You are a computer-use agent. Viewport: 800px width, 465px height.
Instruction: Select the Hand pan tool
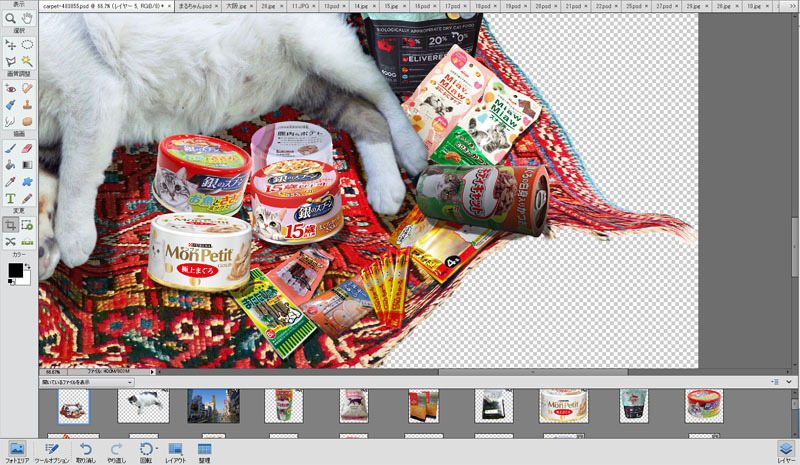27,18
